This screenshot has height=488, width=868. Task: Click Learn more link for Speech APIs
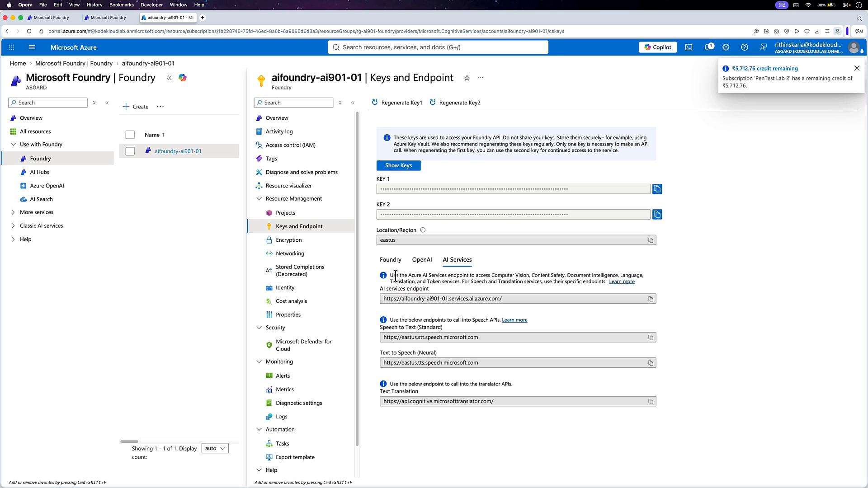[514, 320]
